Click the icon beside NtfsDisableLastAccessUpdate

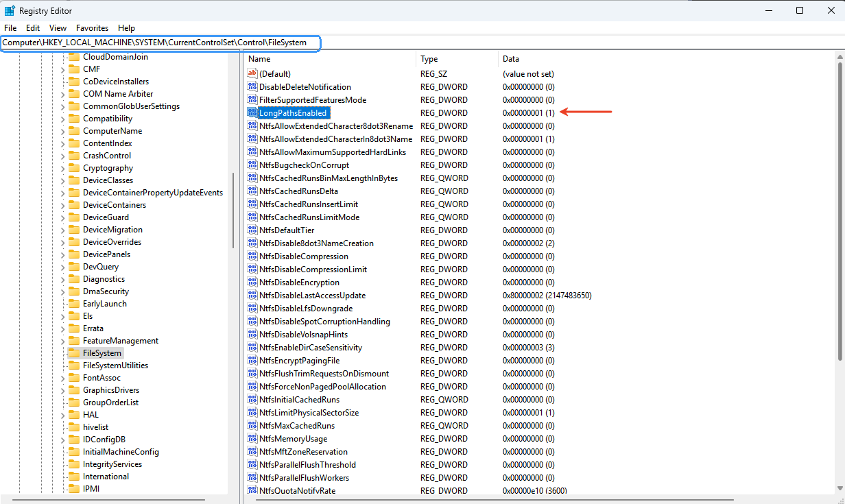pyautogui.click(x=252, y=295)
